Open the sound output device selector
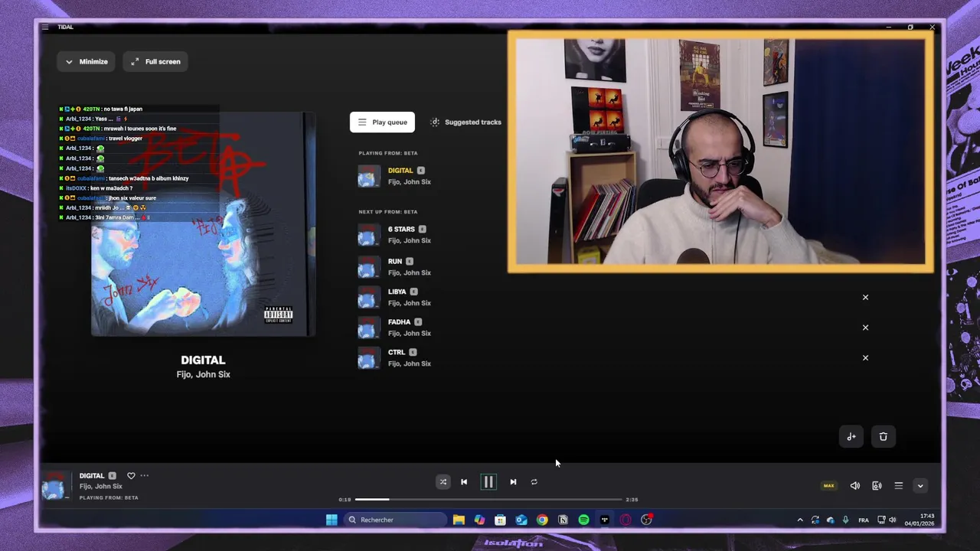Screen dimensions: 980x551 (x=877, y=486)
